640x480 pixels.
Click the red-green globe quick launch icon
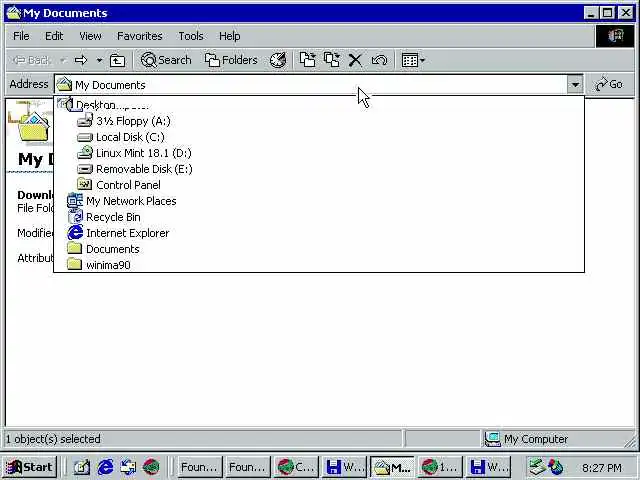click(151, 467)
